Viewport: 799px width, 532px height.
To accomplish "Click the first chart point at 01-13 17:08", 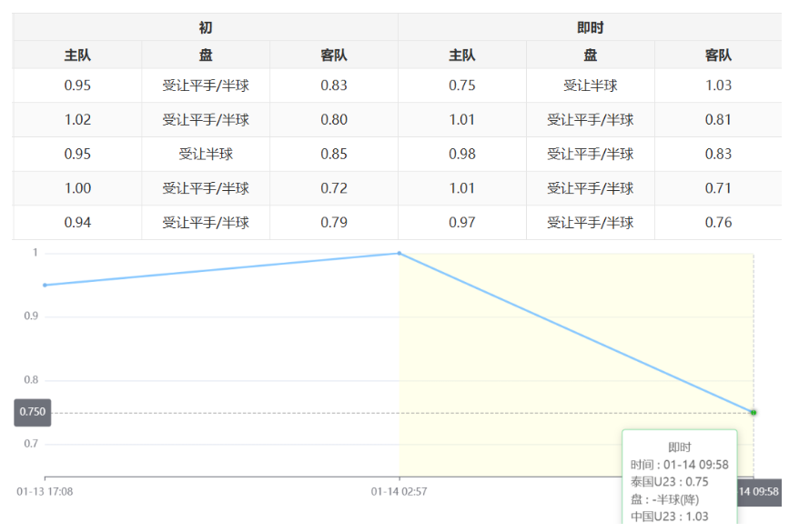I will tap(45, 285).
